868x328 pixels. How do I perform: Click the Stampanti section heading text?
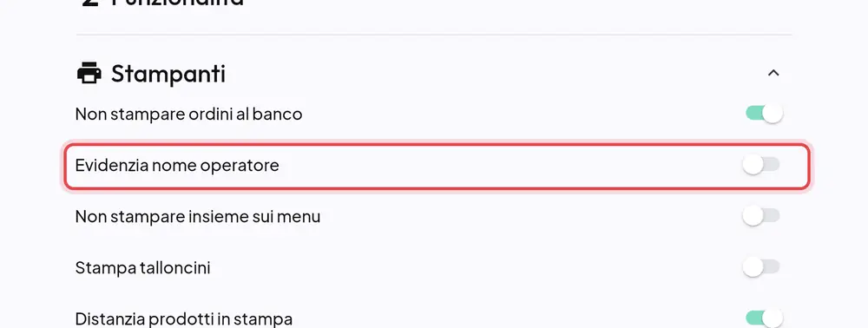168,74
